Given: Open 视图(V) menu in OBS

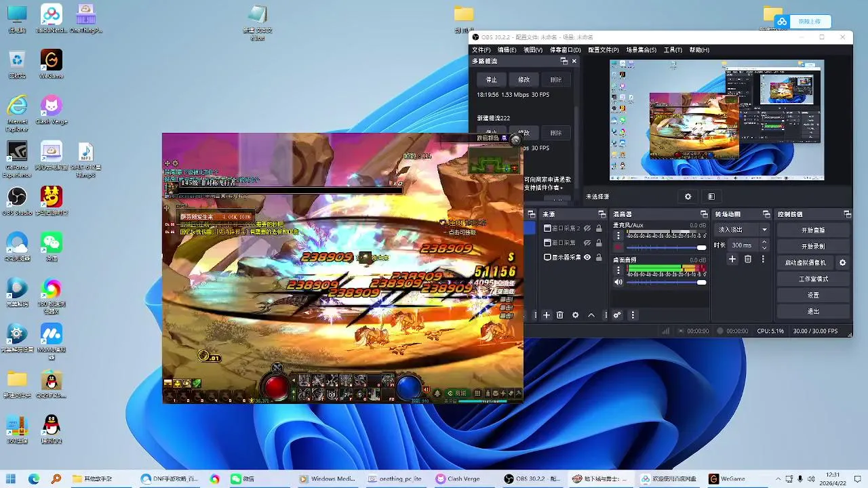Looking at the screenshot, I should coord(533,50).
